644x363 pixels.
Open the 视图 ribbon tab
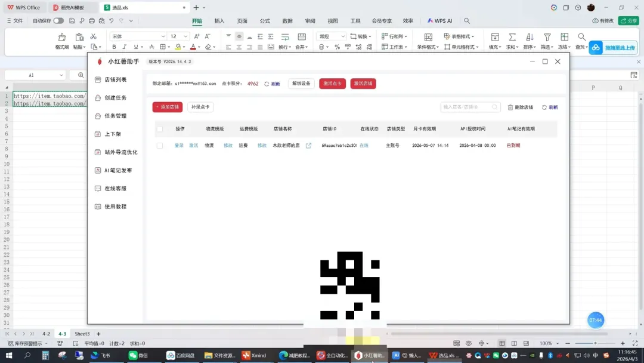click(x=333, y=20)
